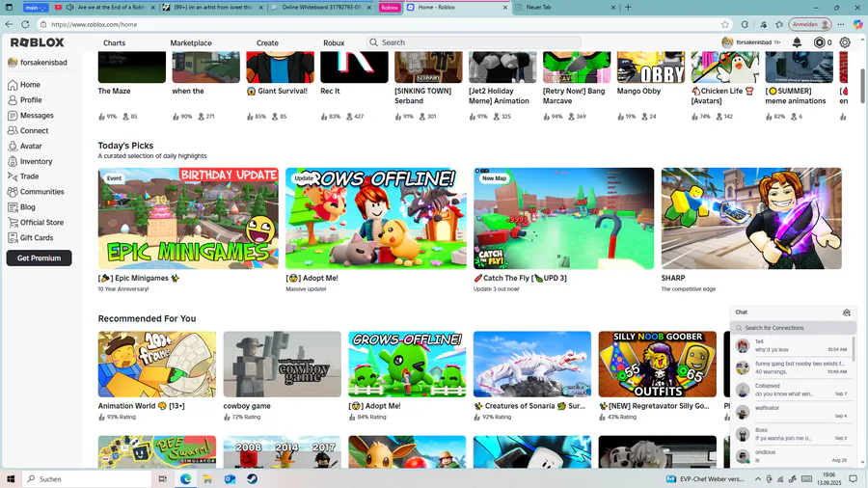Open the settings gear in Roblox header
868x488 pixels.
[x=845, y=42]
